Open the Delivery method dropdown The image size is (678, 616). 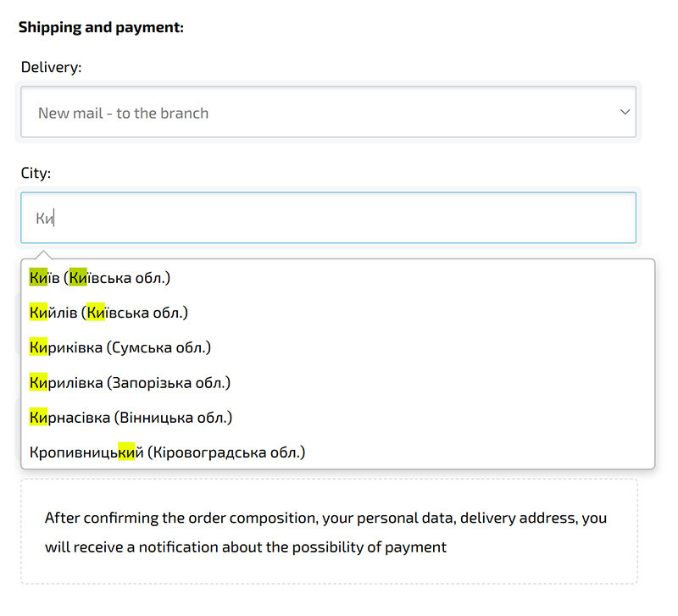(x=328, y=113)
